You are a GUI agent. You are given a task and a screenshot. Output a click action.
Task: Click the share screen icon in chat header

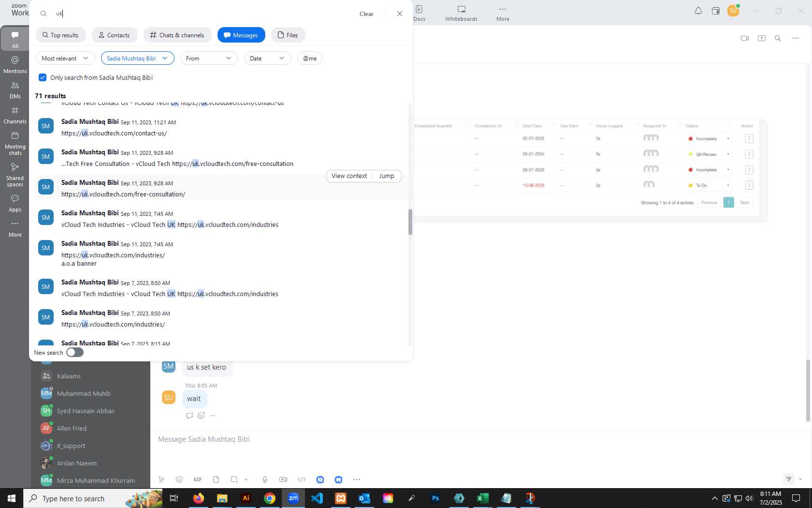(x=762, y=38)
